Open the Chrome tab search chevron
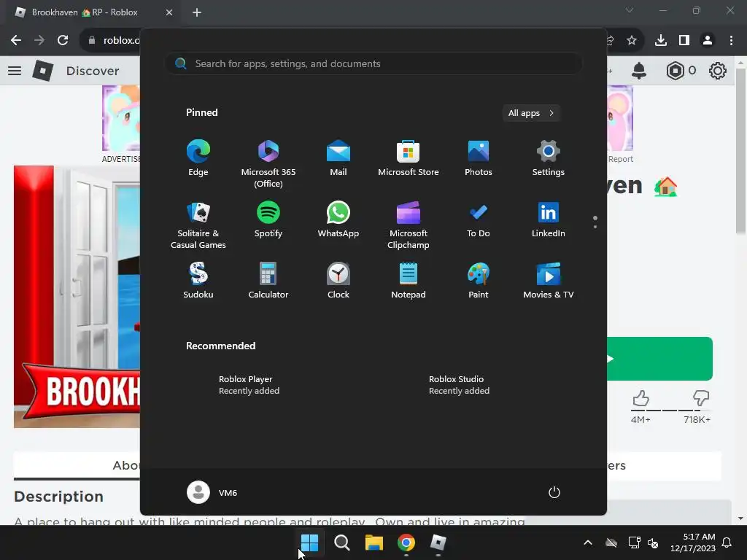The image size is (747, 560). 630,10
